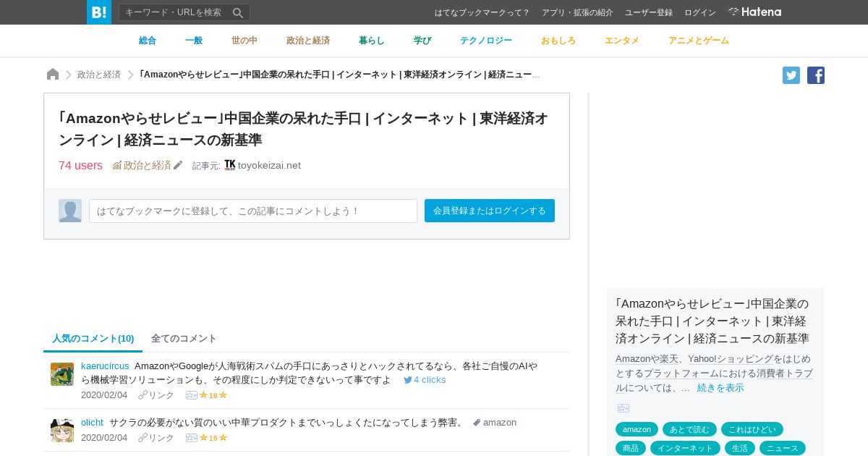868x456 pixels.
Task: Open the sidebar article title
Action: pyautogui.click(x=712, y=321)
